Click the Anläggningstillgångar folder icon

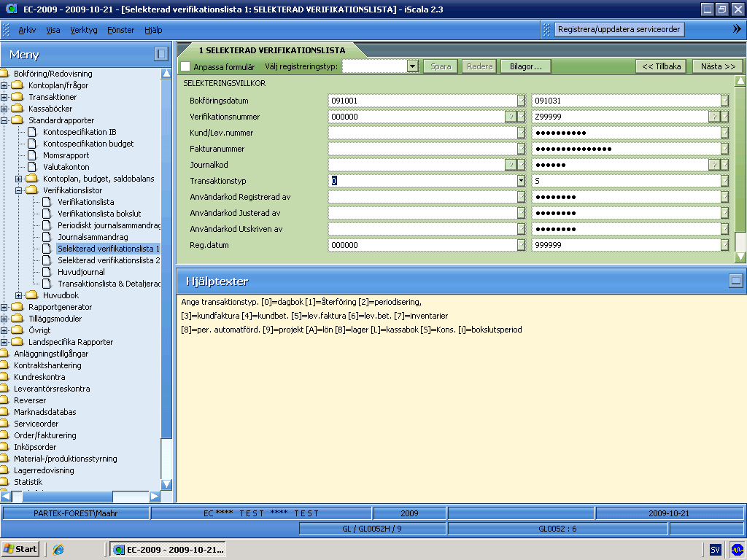[4, 354]
